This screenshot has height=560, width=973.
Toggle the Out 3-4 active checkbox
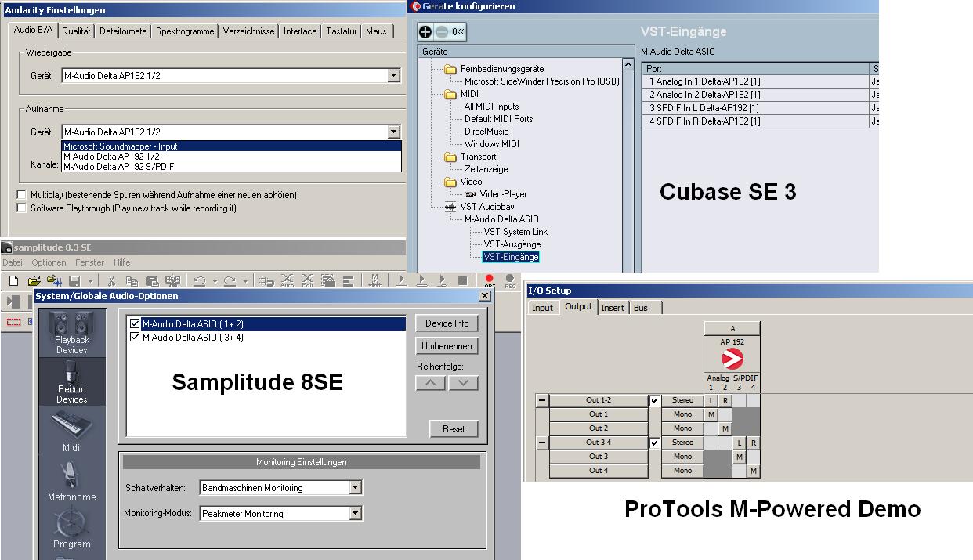coord(655,443)
